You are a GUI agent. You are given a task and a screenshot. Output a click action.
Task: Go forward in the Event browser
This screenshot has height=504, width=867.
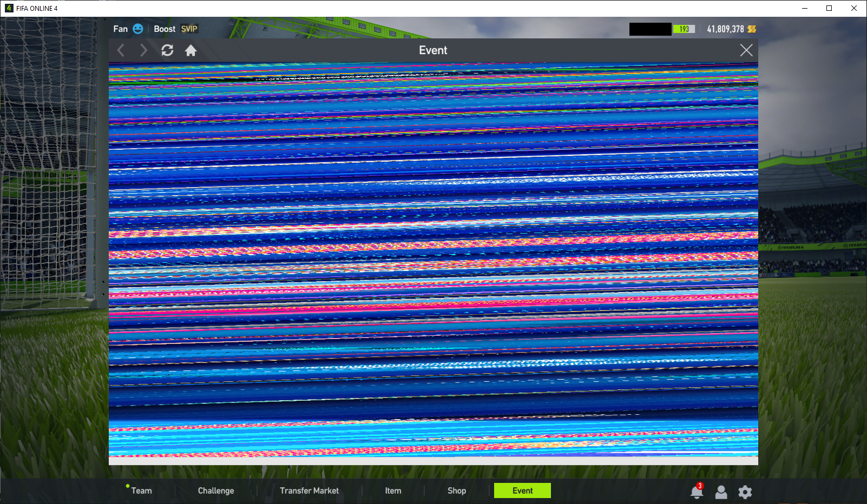(143, 50)
